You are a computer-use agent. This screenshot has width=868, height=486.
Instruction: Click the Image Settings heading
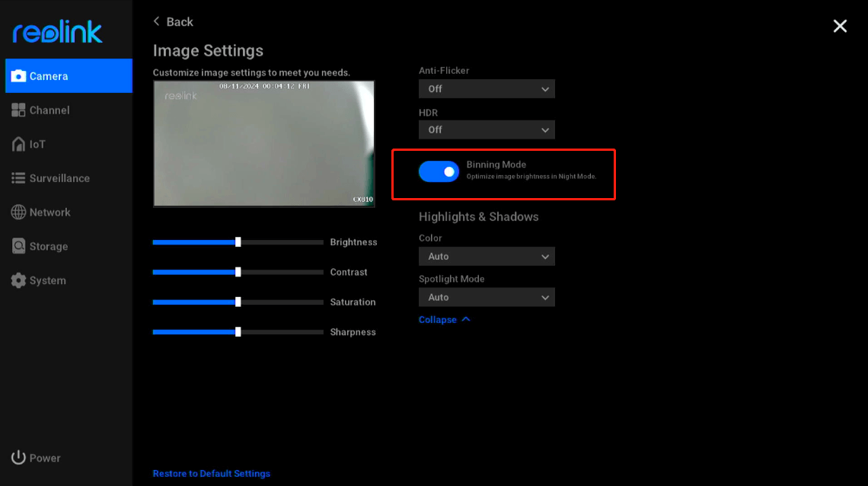click(x=208, y=51)
